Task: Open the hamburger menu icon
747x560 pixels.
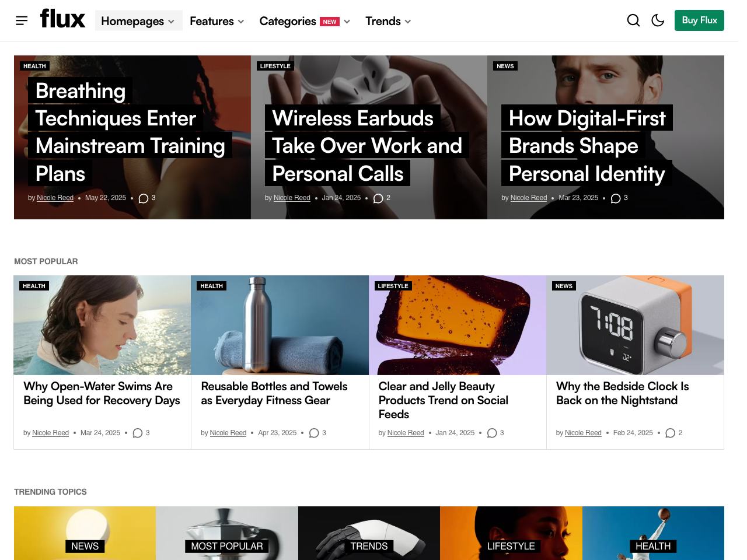Action: tap(22, 21)
